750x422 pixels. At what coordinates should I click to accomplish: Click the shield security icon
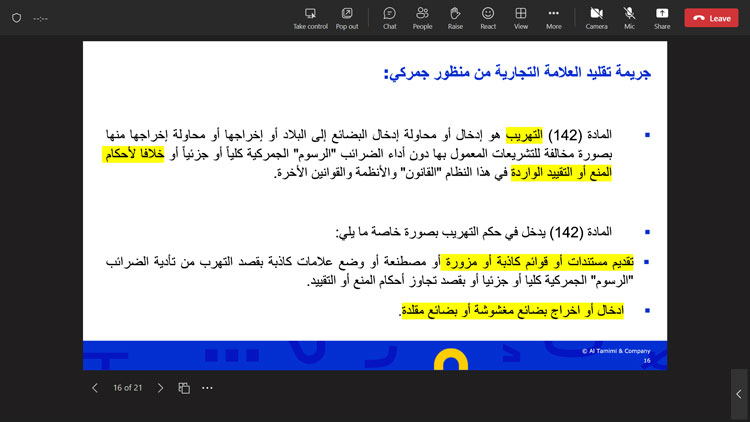click(16, 18)
